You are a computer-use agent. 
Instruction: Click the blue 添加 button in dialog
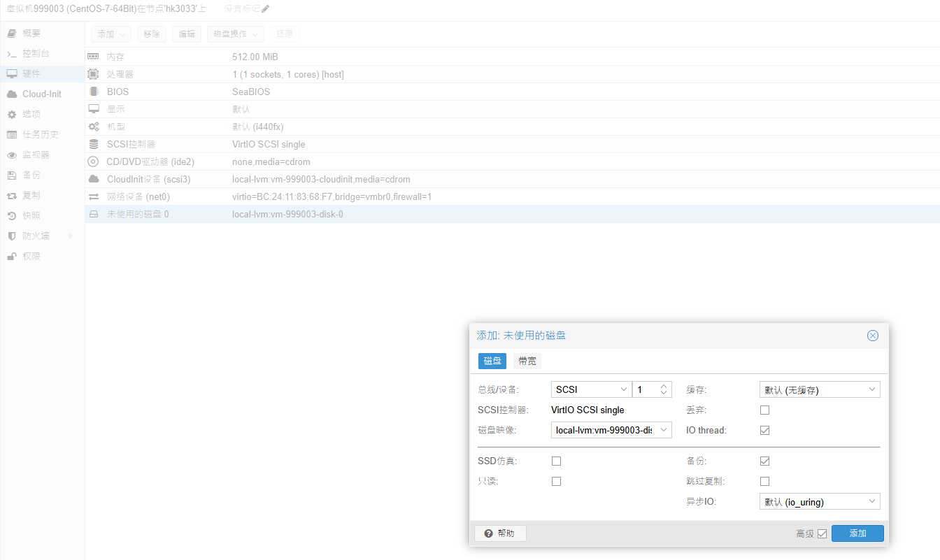click(857, 533)
